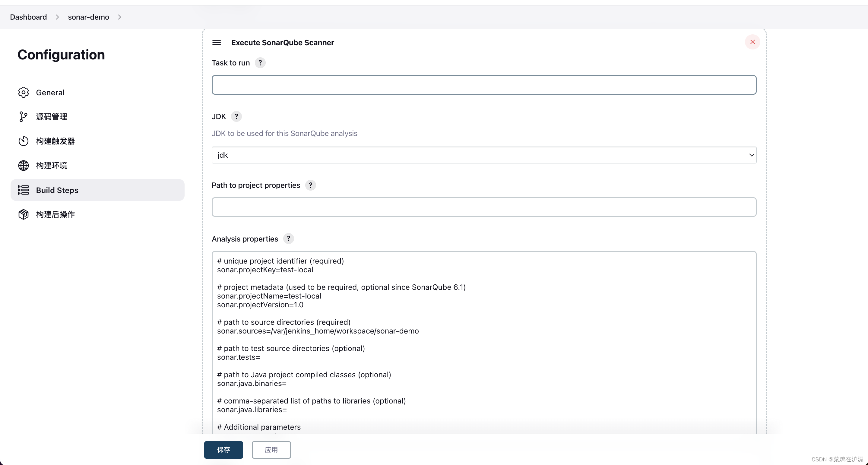Expand the chevron after sonar-demo breadcrumb

coord(120,17)
